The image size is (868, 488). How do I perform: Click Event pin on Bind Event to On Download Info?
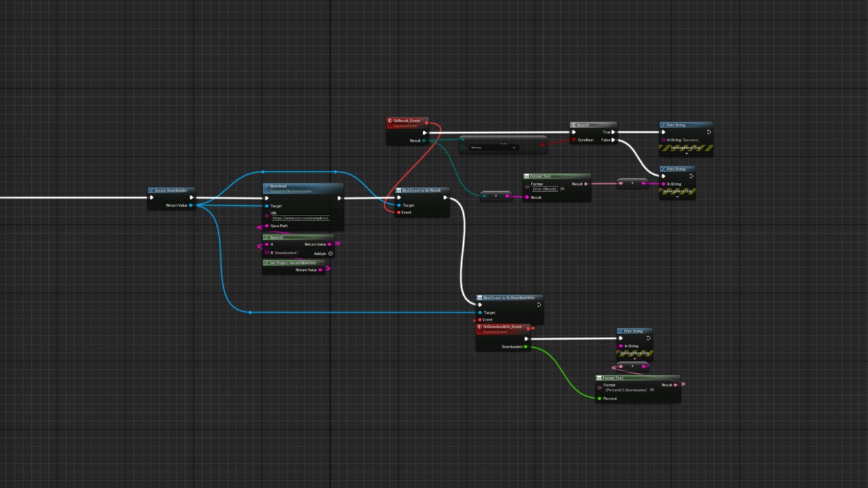tap(479, 319)
